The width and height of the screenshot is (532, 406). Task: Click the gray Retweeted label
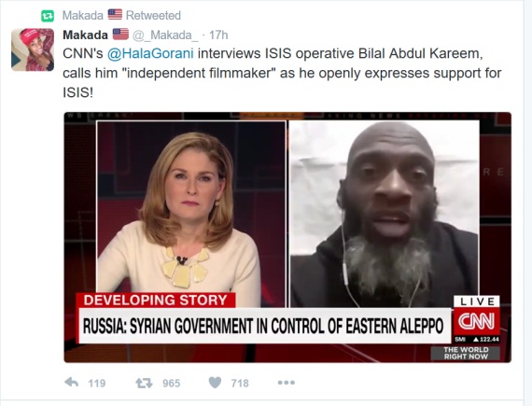(153, 16)
